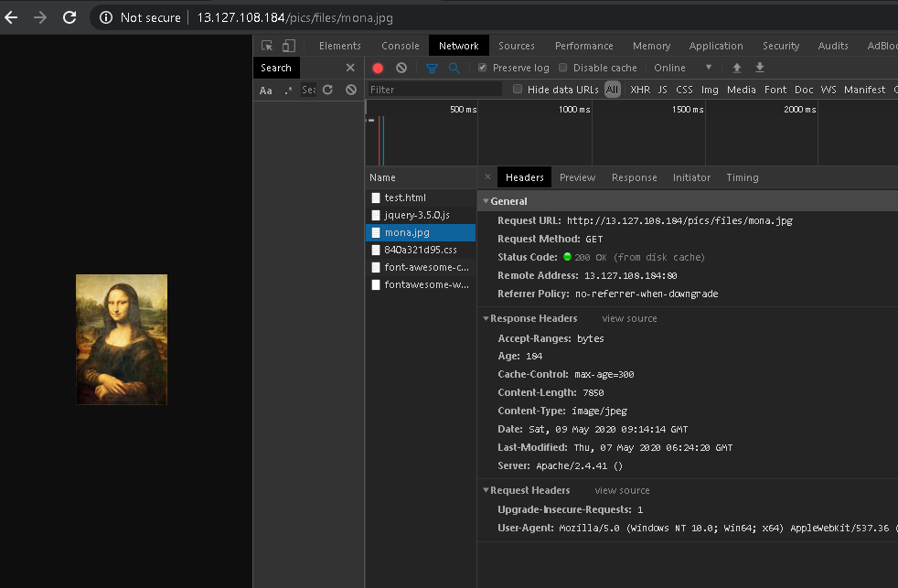898x588 pixels.
Task: Click the 840a321d95.css file icon
Action: (x=376, y=251)
